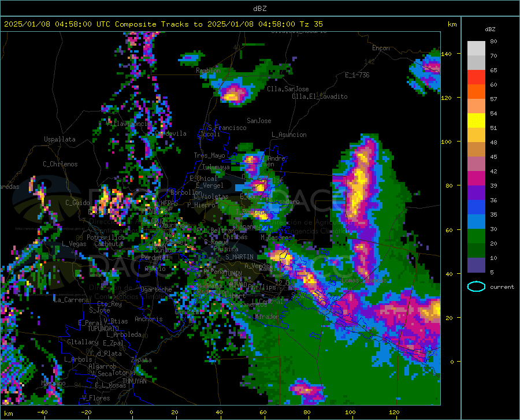Click the 'Clla.El_Cavadito' map label

[320, 96]
